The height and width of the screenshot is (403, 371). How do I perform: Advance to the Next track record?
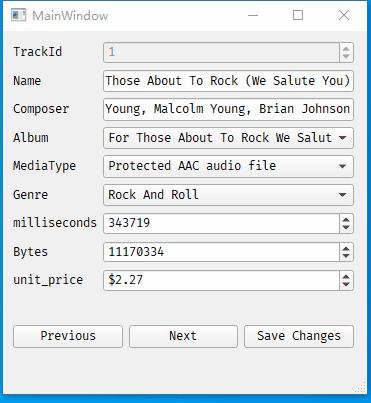(183, 336)
